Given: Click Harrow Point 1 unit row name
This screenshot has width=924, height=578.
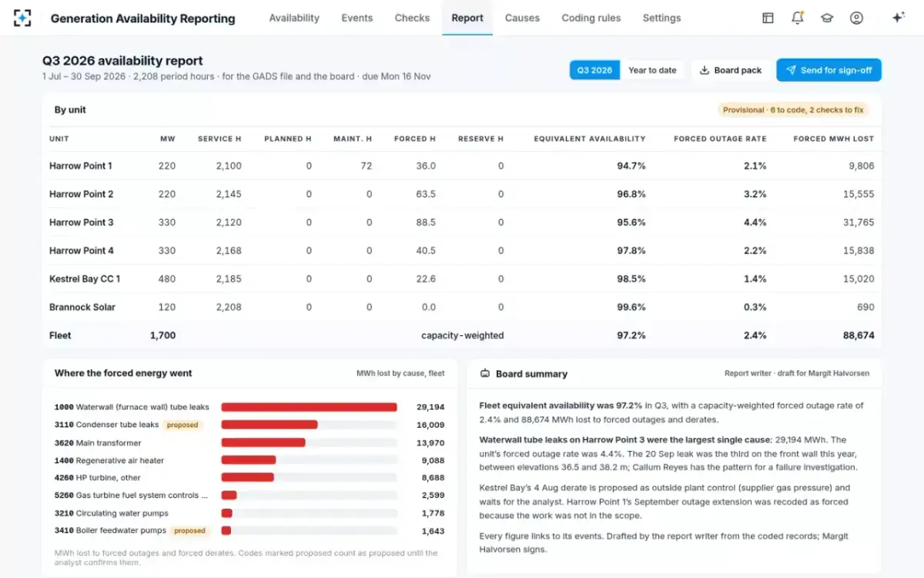Looking at the screenshot, I should tap(81, 166).
